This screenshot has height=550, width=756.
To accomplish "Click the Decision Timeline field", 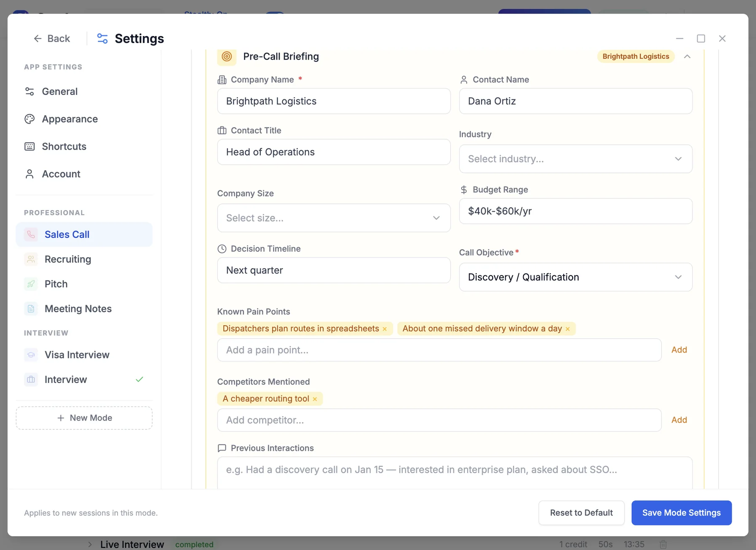I will point(334,270).
